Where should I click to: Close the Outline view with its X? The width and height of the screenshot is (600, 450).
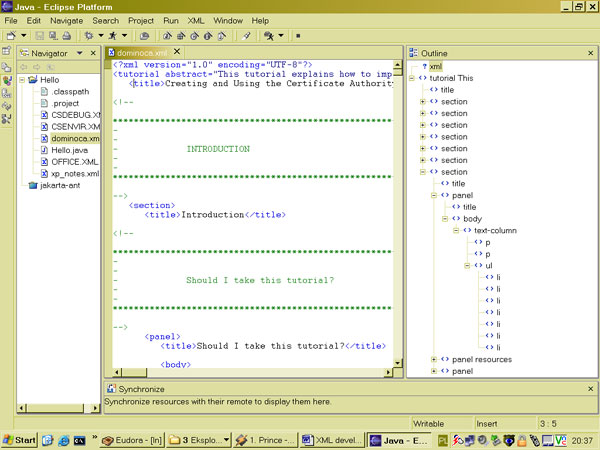[590, 52]
